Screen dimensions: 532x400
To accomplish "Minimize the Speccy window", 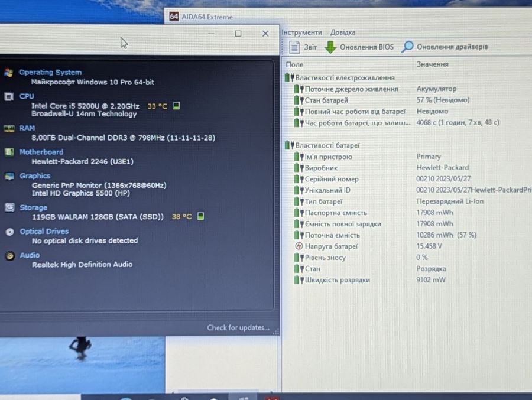I will coord(211,34).
